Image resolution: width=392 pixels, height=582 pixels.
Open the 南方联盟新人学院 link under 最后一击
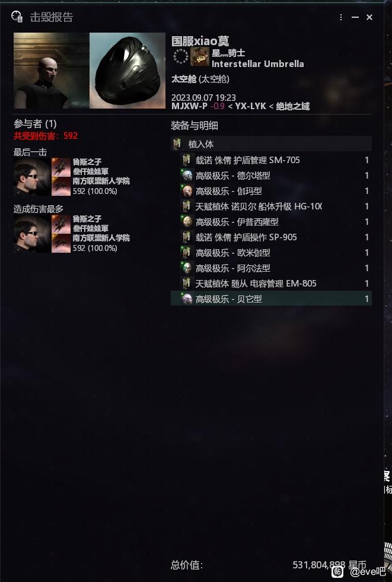tap(101, 181)
